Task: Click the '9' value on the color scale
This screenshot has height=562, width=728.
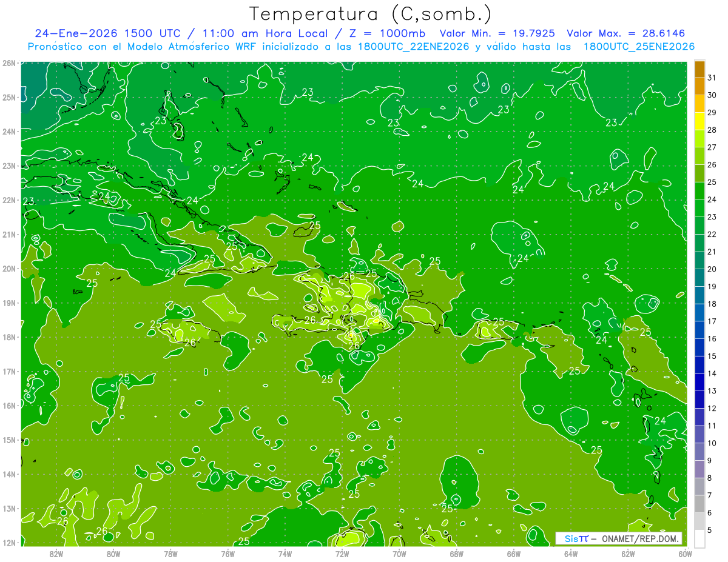Action: click(710, 461)
